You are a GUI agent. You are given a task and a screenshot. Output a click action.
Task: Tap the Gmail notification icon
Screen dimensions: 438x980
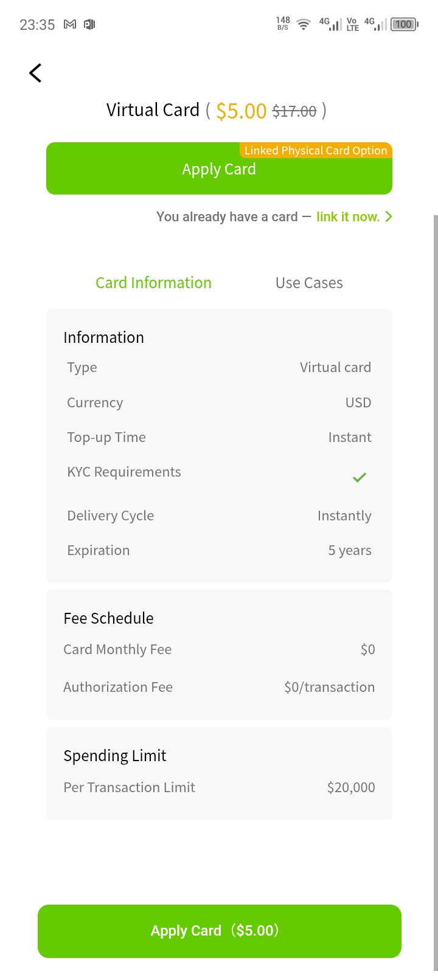click(x=70, y=24)
